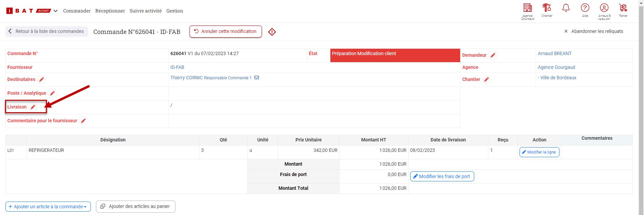Open the Arnaud B user account icon

604,8
